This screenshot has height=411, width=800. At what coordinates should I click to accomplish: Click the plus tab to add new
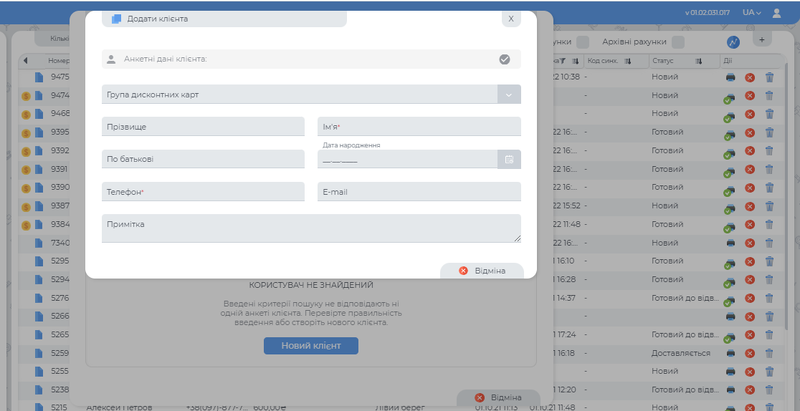(x=763, y=39)
